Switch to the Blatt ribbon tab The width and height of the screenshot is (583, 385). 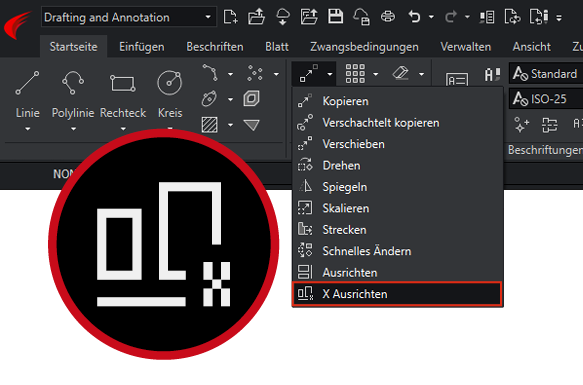click(277, 47)
